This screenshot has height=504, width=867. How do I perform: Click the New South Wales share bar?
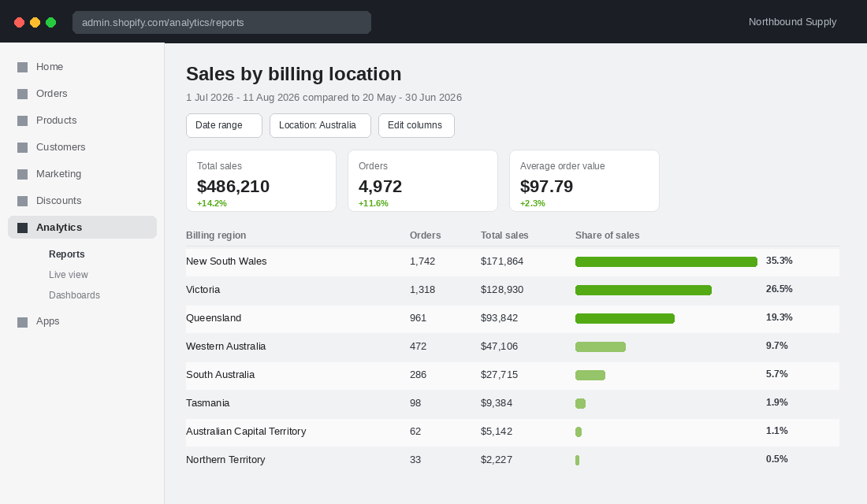pyautogui.click(x=666, y=262)
